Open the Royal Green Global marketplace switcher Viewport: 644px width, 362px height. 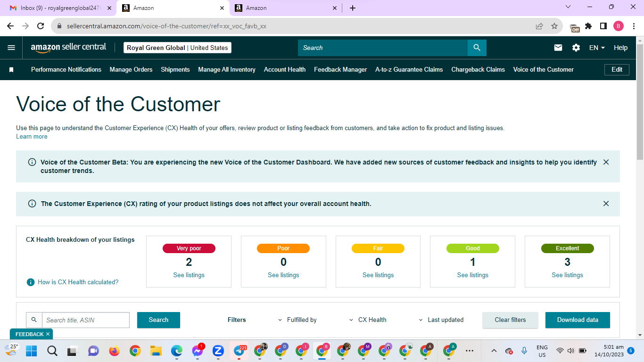[177, 48]
